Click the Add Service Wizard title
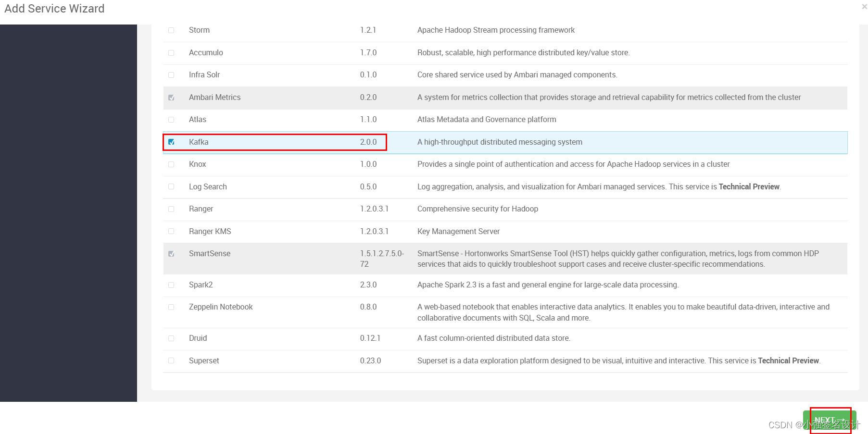 tap(54, 9)
